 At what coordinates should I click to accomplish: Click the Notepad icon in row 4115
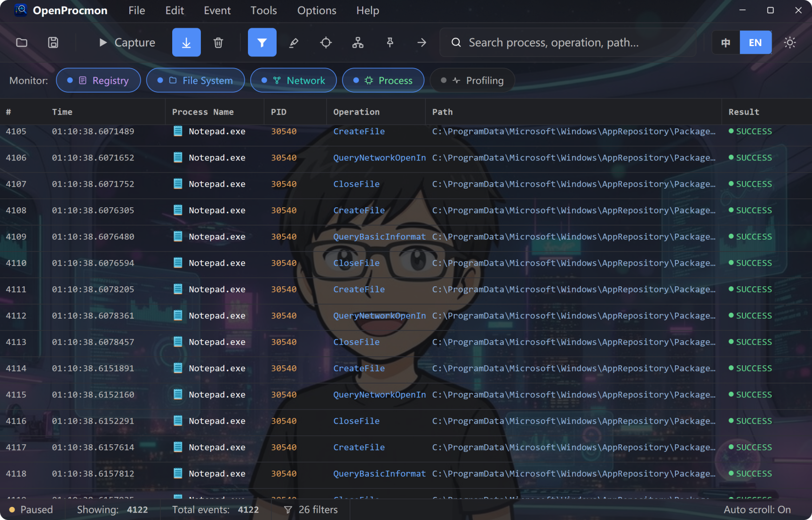click(178, 394)
